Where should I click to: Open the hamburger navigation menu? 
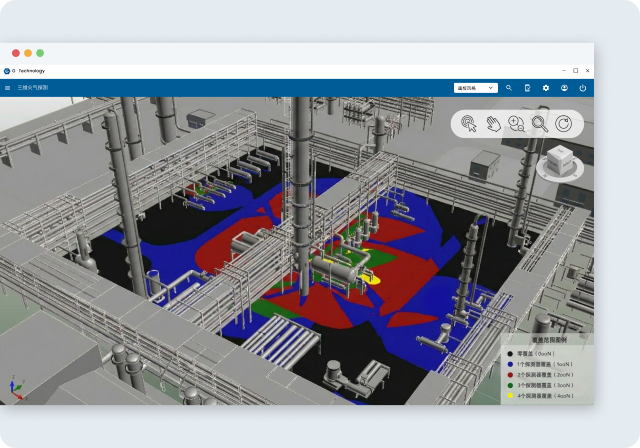pyautogui.click(x=8, y=88)
